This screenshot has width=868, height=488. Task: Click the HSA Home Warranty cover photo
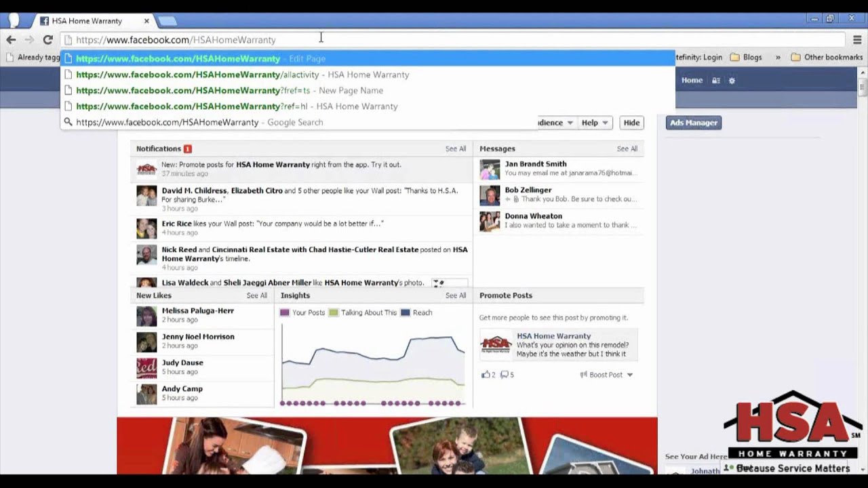387,446
